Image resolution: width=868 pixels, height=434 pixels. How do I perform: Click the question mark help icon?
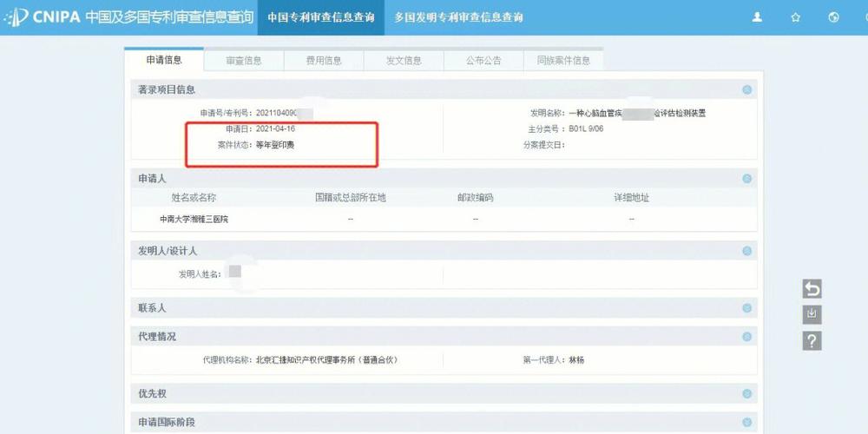(x=812, y=341)
